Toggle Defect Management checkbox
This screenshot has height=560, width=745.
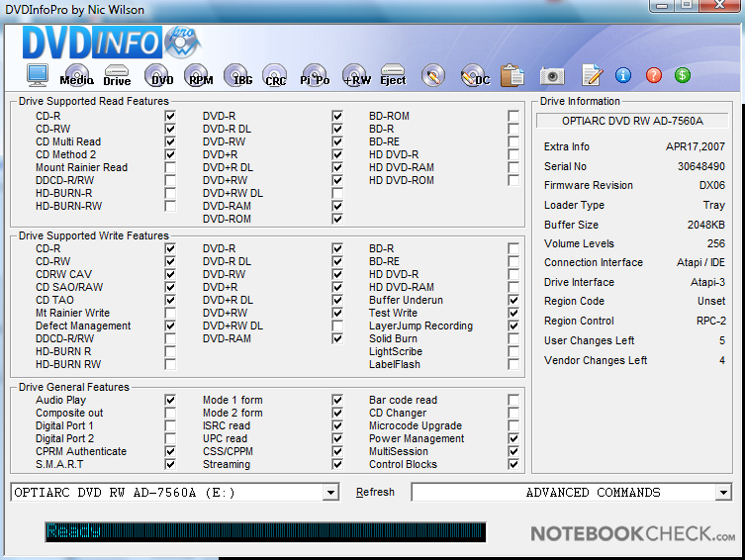coord(170,326)
